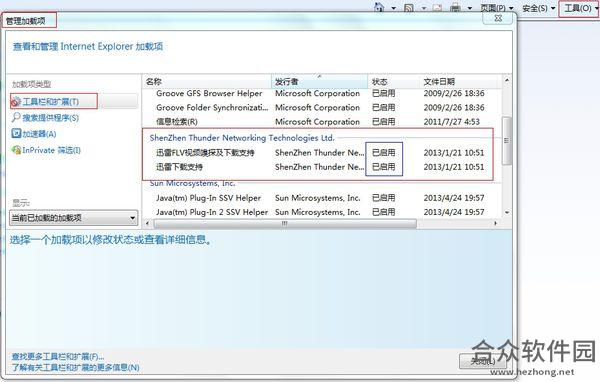Click the blue 加速器 icon
This screenshot has height=382, width=600.
[16, 134]
